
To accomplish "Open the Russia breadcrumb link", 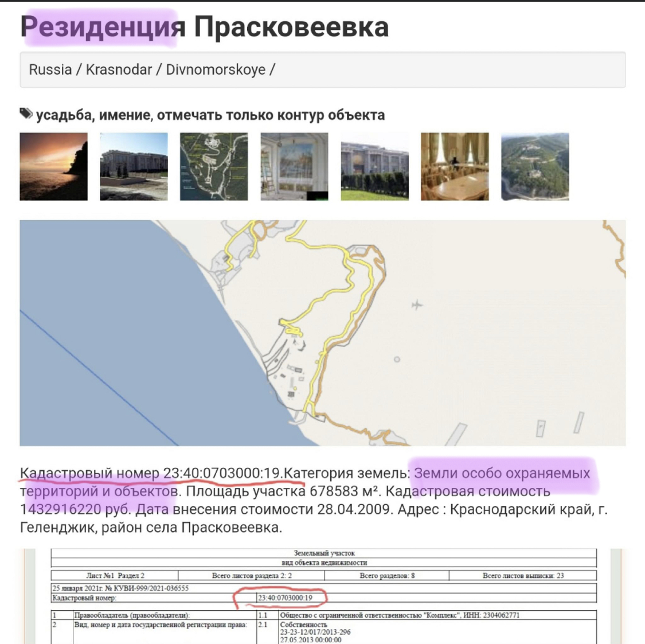I will [50, 70].
